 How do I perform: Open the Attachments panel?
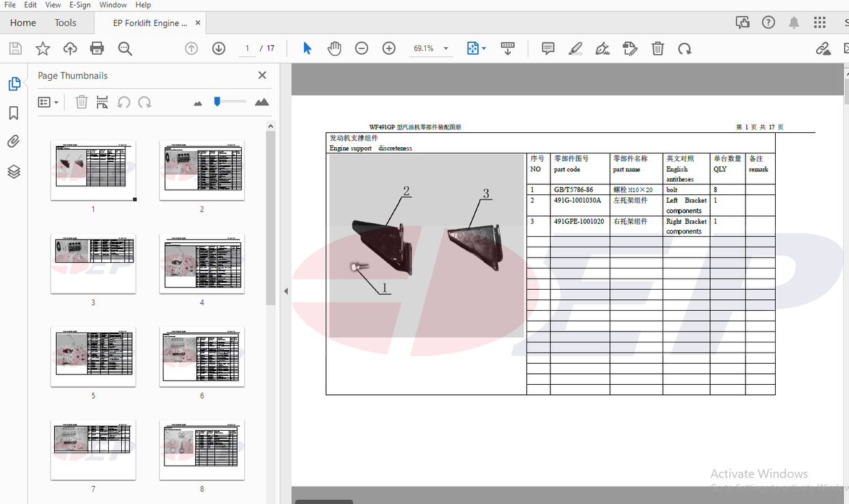pyautogui.click(x=14, y=141)
